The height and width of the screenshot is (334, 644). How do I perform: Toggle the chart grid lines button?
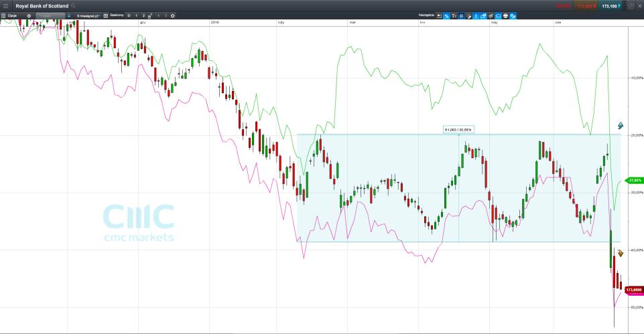pos(461,15)
